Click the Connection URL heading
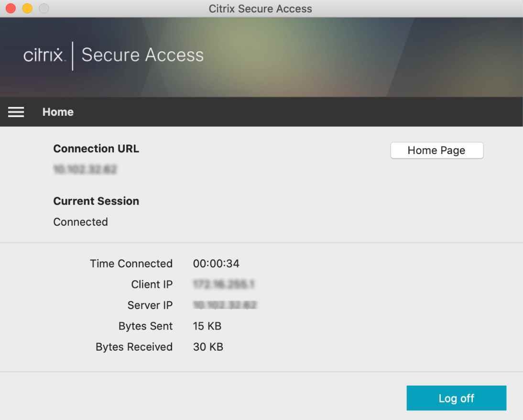This screenshot has width=523, height=420. 96,149
